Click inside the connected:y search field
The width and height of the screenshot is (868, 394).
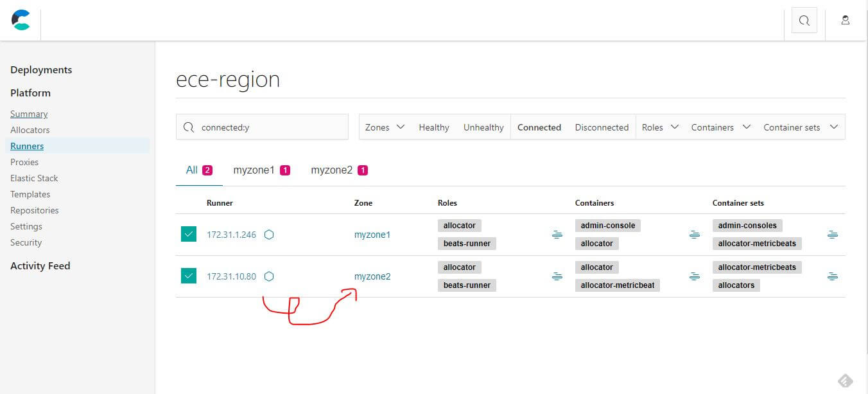tap(262, 127)
